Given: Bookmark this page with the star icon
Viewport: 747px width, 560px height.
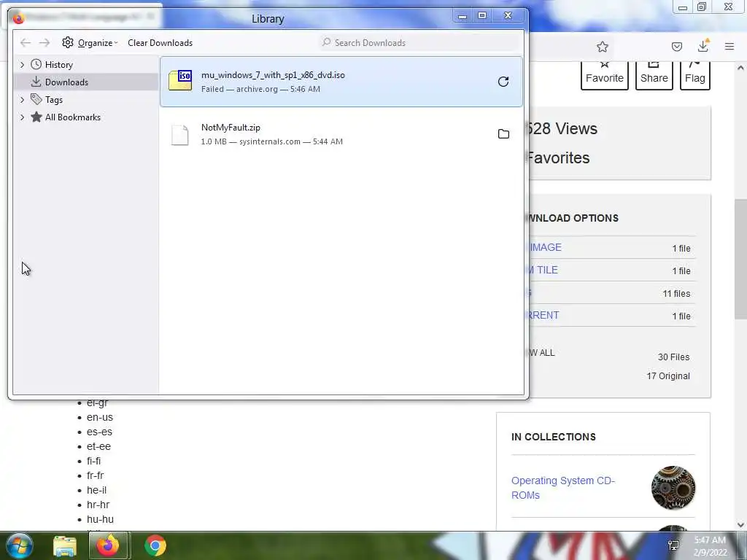Looking at the screenshot, I should point(602,47).
